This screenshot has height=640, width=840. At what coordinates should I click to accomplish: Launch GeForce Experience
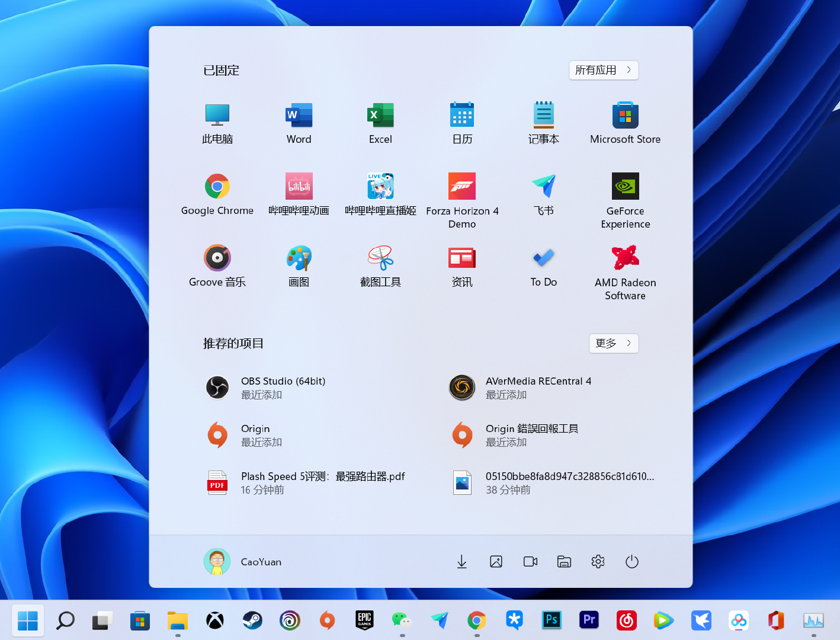point(625,201)
